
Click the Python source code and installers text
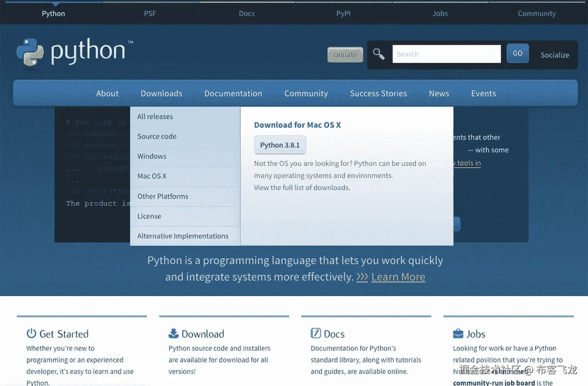tap(219, 360)
